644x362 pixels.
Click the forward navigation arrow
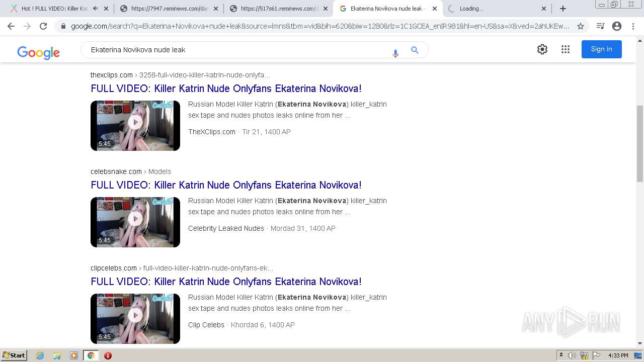pyautogui.click(x=27, y=26)
